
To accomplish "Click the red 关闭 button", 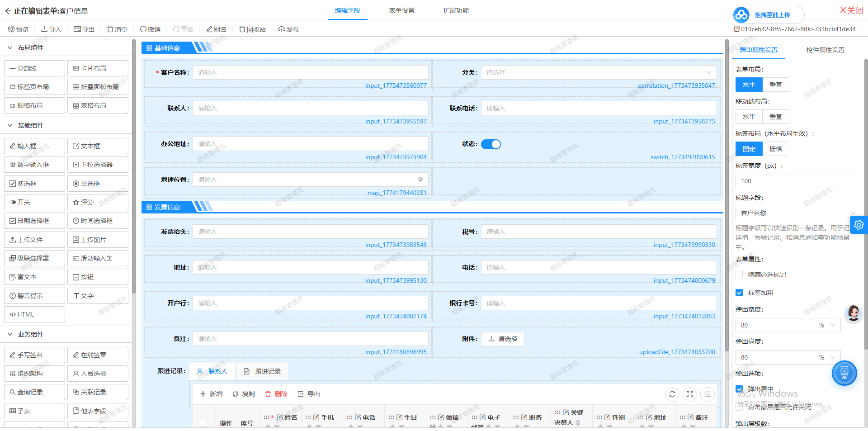I will [852, 10].
